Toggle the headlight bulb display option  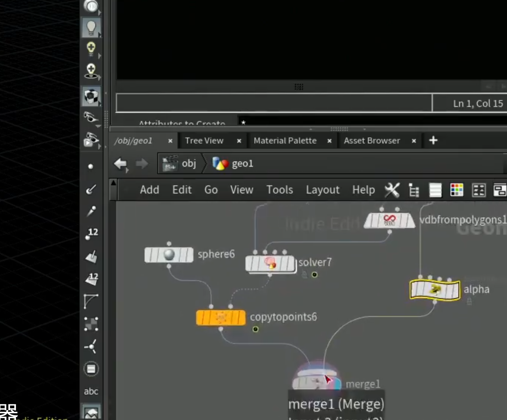91,28
